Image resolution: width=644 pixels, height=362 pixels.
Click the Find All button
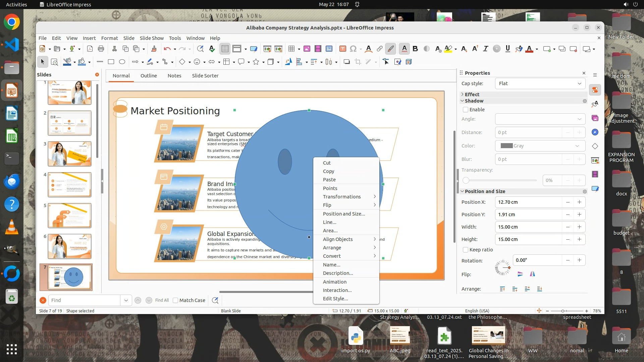pos(162,300)
